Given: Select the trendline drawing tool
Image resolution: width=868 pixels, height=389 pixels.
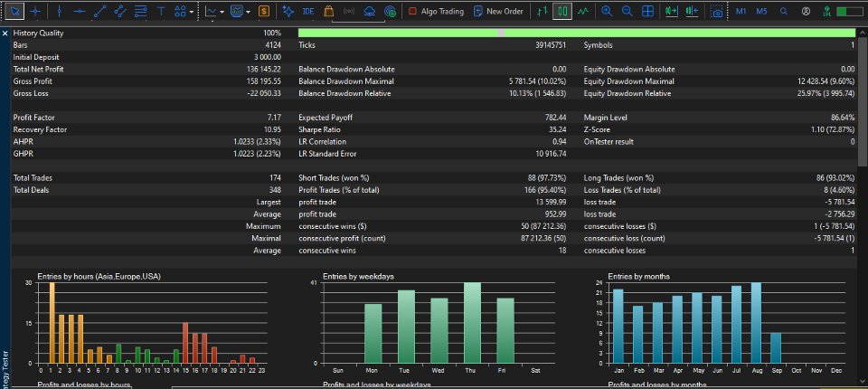Looking at the screenshot, I should (x=100, y=11).
